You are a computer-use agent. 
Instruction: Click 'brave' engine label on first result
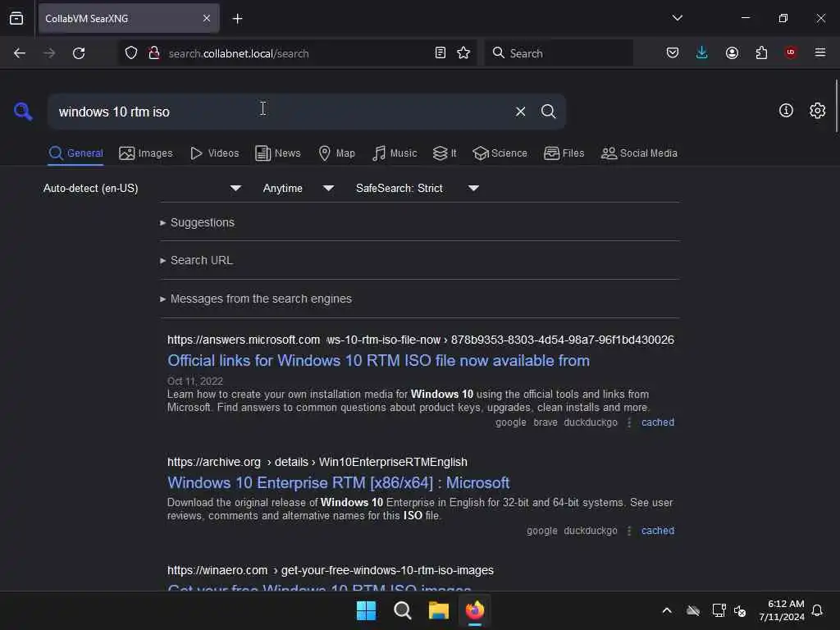point(546,422)
